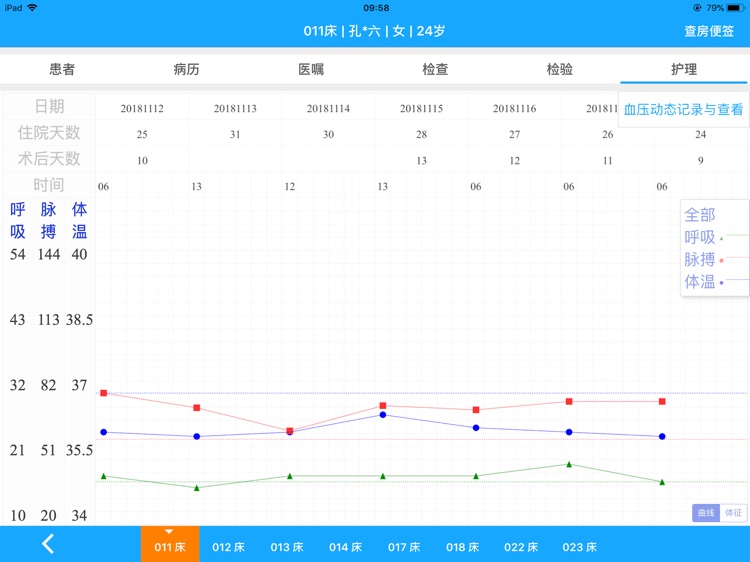Tap the red pulse marker overlapping blue on 20181114
Viewport: 750px width, 562px height.
pyautogui.click(x=290, y=431)
